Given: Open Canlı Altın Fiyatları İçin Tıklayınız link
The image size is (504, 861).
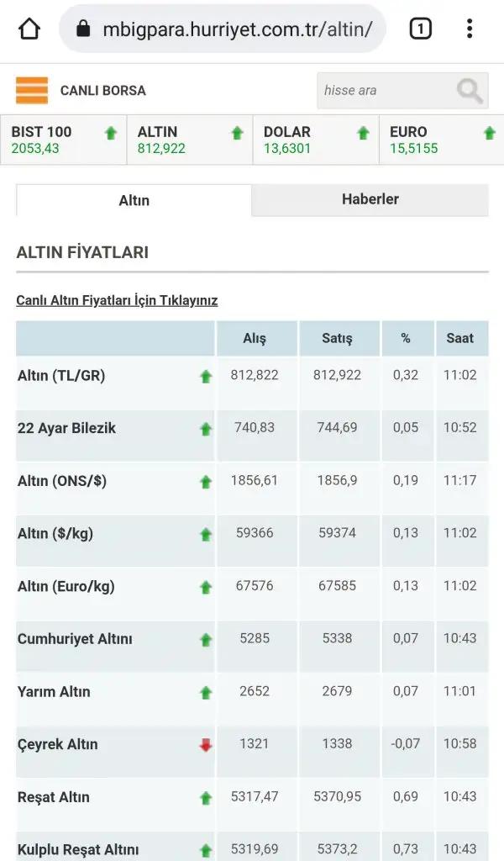Looking at the screenshot, I should (x=117, y=300).
